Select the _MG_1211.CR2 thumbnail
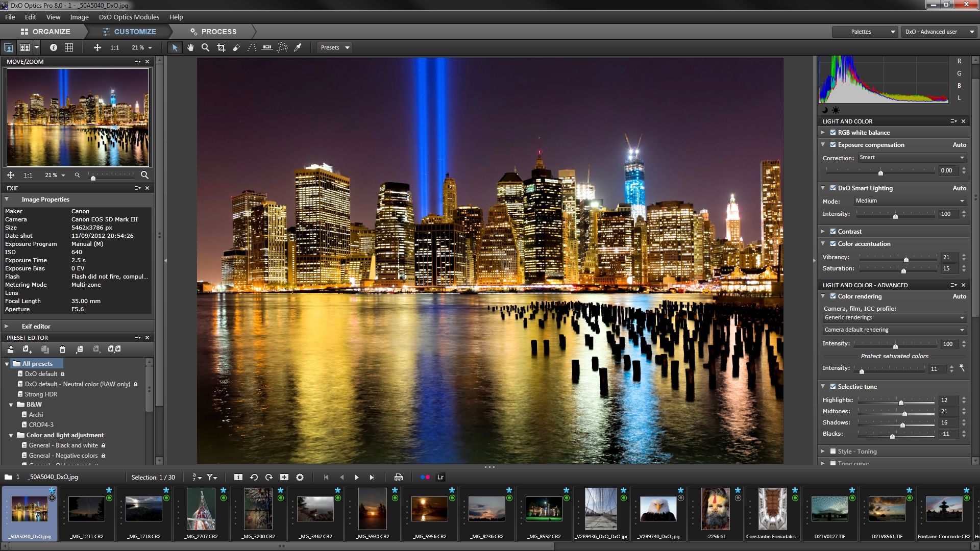The image size is (980, 551). click(x=87, y=513)
